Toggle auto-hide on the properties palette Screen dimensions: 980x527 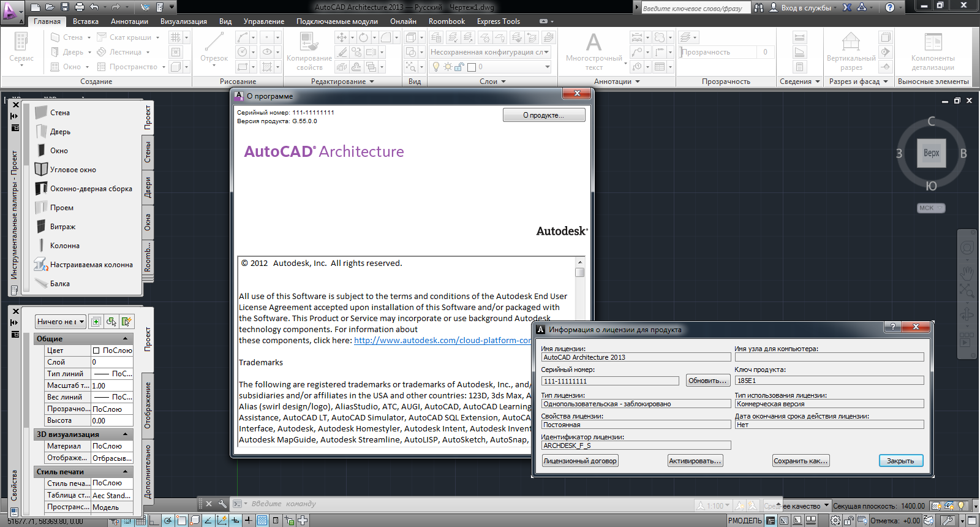tap(15, 322)
